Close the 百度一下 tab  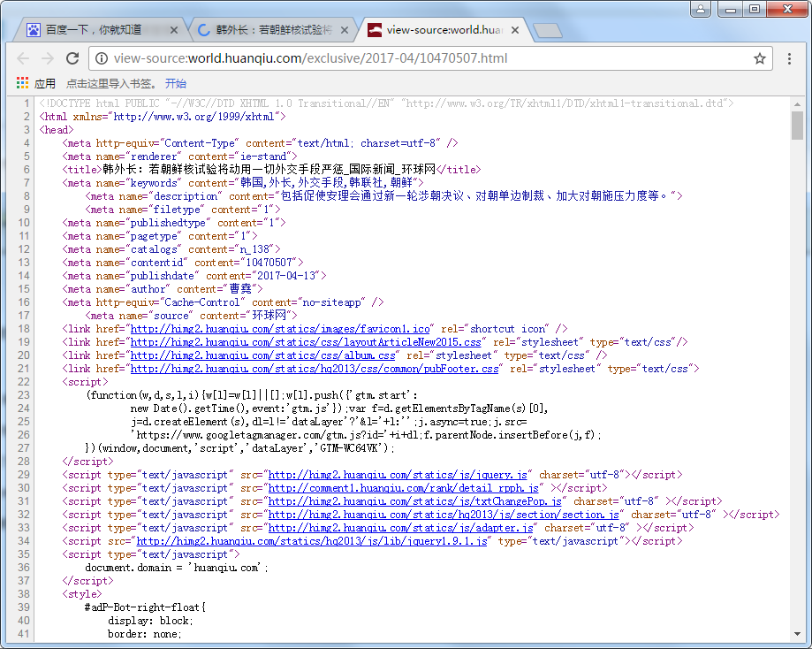coord(173,30)
